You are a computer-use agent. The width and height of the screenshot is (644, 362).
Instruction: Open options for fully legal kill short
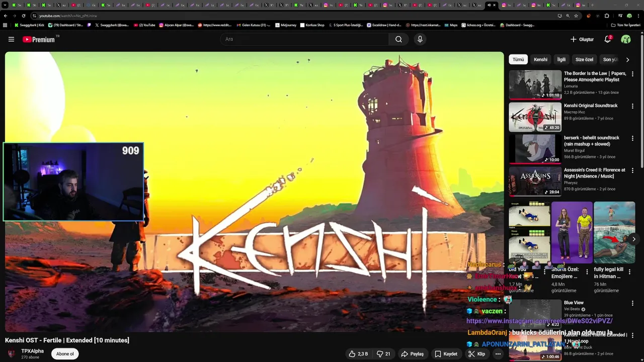629,271
